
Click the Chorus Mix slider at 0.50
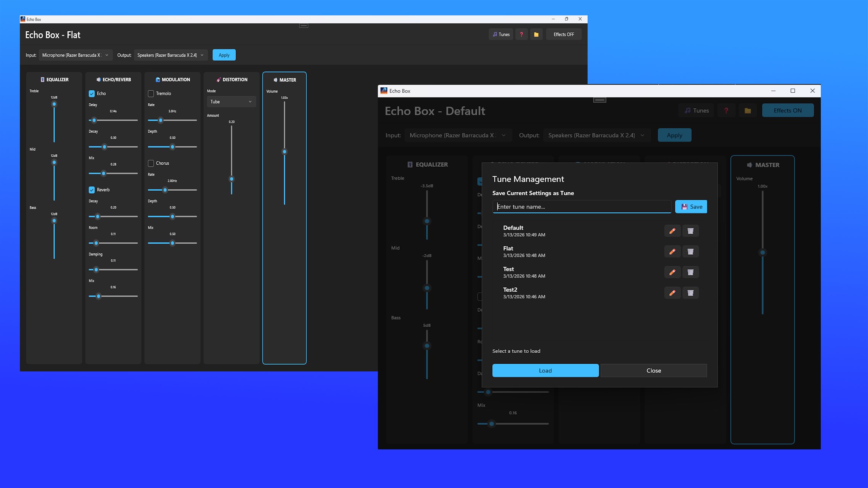coord(172,243)
